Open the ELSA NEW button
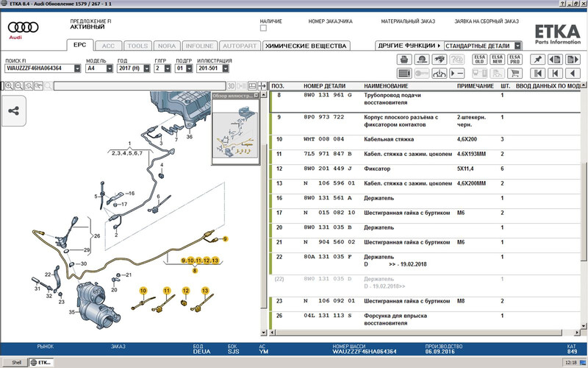The image size is (588, 368). click(498, 60)
